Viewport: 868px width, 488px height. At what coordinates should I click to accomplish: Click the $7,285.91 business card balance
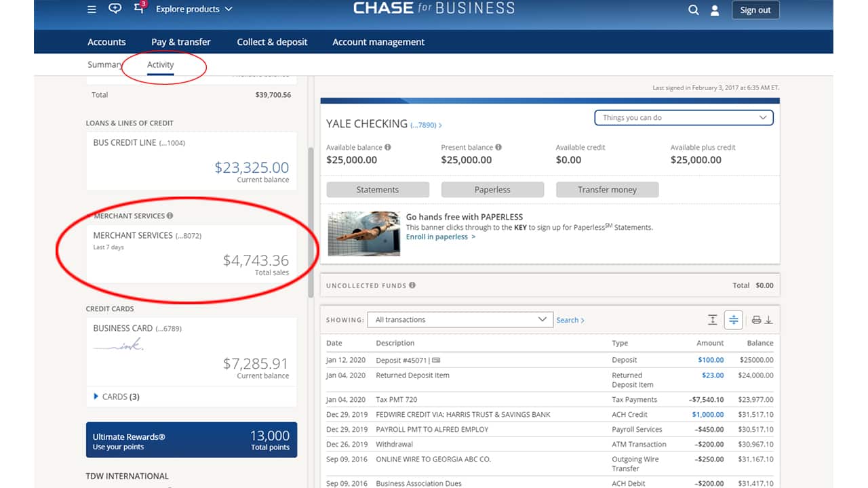click(x=256, y=364)
